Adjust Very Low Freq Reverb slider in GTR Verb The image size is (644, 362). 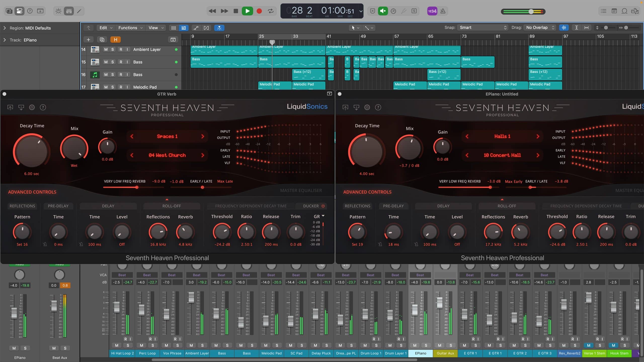tap(134, 187)
